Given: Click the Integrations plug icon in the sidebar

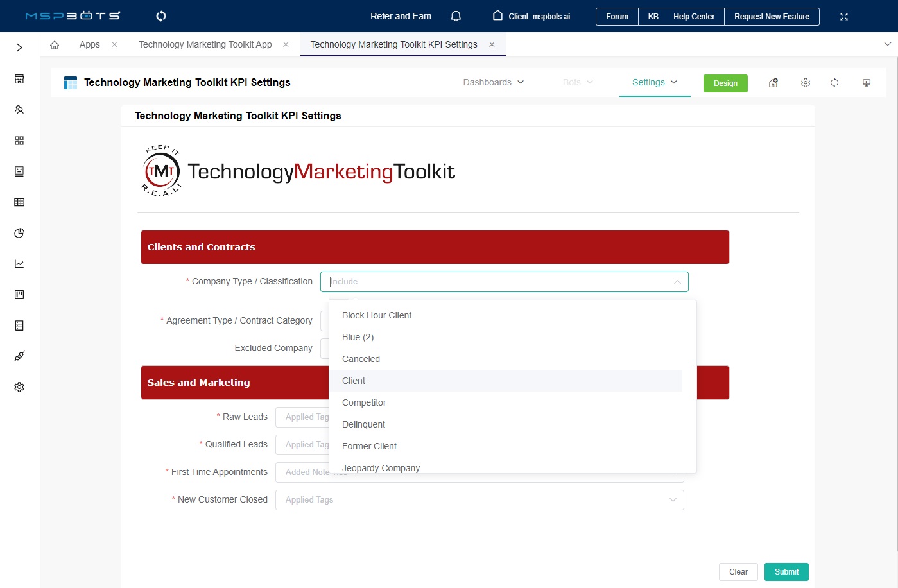Looking at the screenshot, I should click(x=19, y=356).
